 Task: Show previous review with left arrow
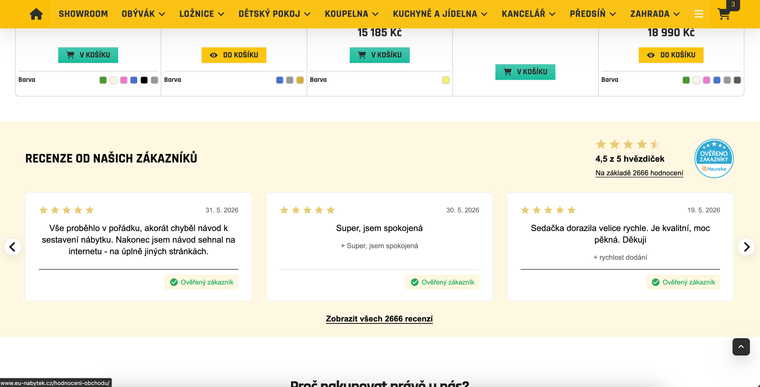pos(13,247)
